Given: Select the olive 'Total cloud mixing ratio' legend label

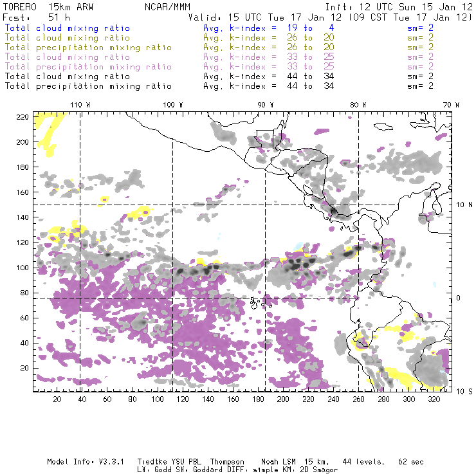Looking at the screenshot, I should point(67,38).
